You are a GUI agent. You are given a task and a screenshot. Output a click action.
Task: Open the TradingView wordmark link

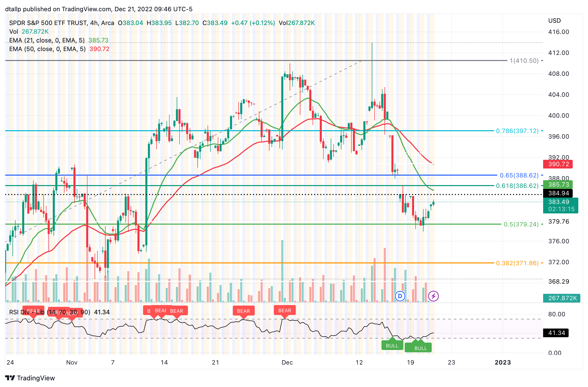click(36, 378)
